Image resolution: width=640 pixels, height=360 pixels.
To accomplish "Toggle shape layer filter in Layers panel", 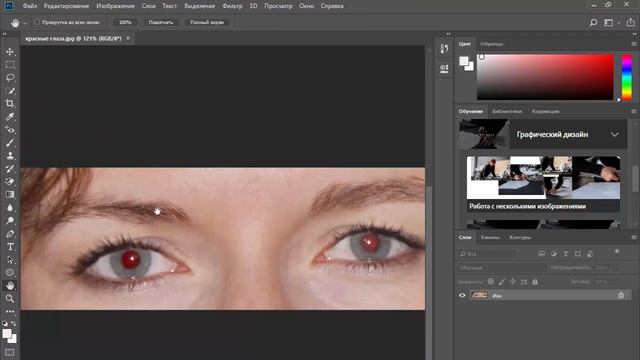I will coord(578,254).
